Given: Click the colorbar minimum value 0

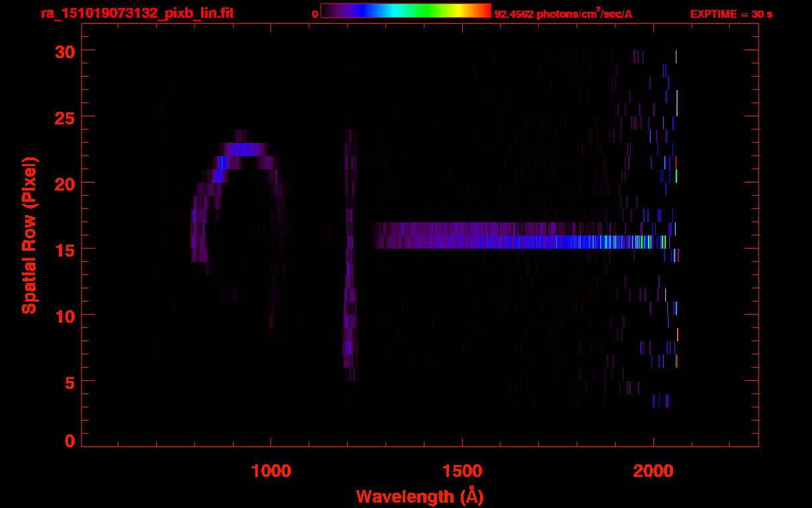Looking at the screenshot, I should click(315, 14).
